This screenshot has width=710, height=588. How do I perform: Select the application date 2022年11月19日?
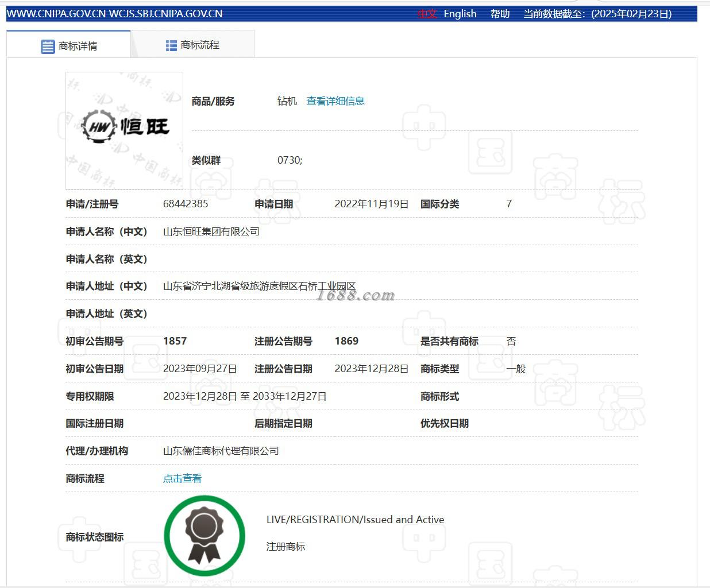pos(372,204)
